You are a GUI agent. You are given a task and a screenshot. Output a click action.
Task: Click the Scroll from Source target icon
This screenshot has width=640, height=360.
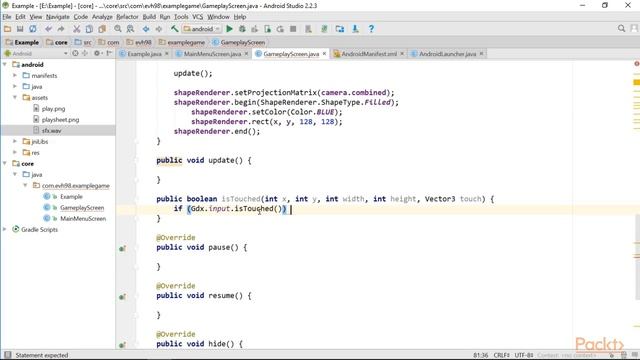pyautogui.click(x=75, y=53)
